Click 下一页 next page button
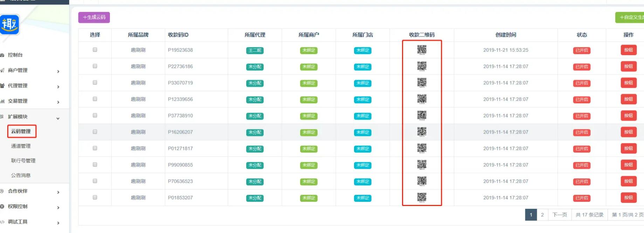 (560, 215)
